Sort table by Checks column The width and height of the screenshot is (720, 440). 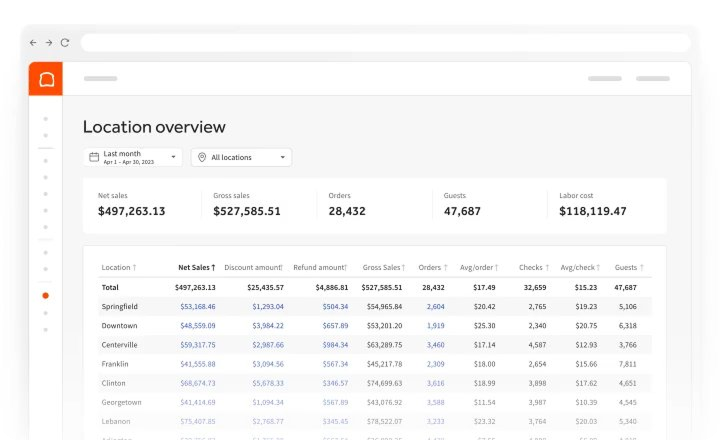tap(534, 267)
